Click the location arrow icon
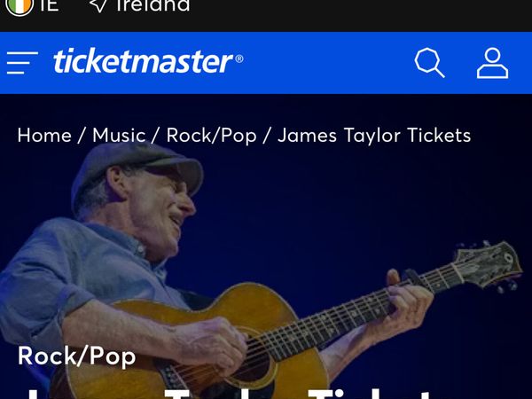Screen dimensions: 532x399 (x=98, y=5)
